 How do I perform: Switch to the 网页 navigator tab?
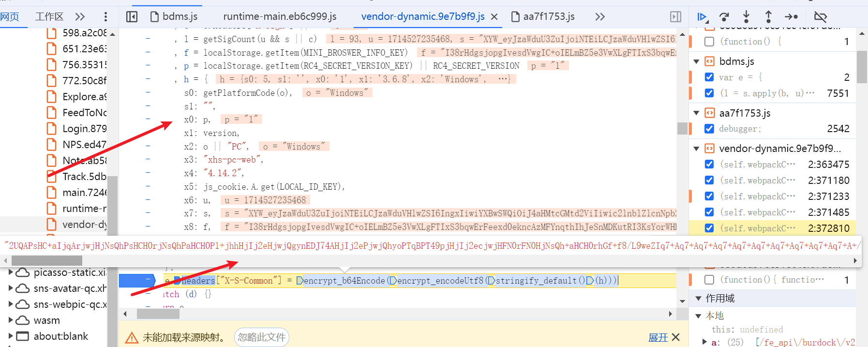tap(10, 17)
